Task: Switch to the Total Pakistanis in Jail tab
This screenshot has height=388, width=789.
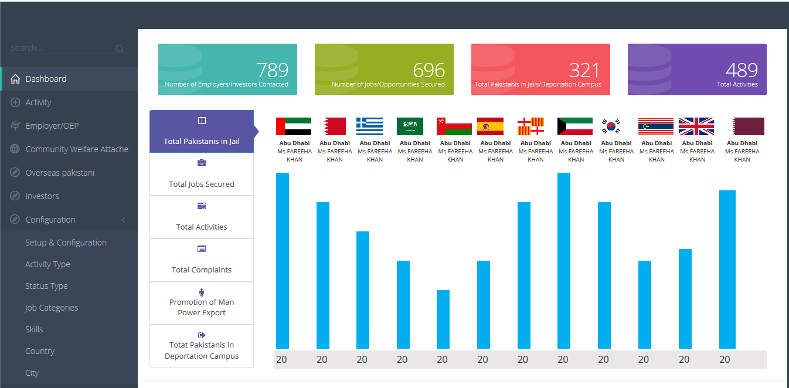Action: coord(202,131)
